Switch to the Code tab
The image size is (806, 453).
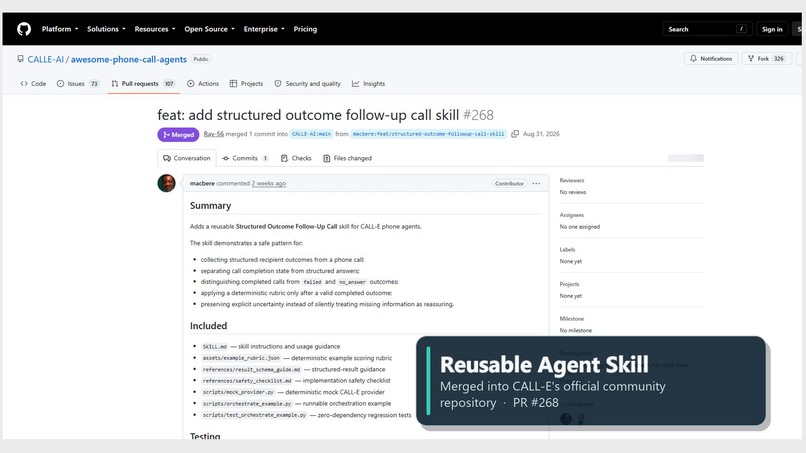(x=33, y=83)
